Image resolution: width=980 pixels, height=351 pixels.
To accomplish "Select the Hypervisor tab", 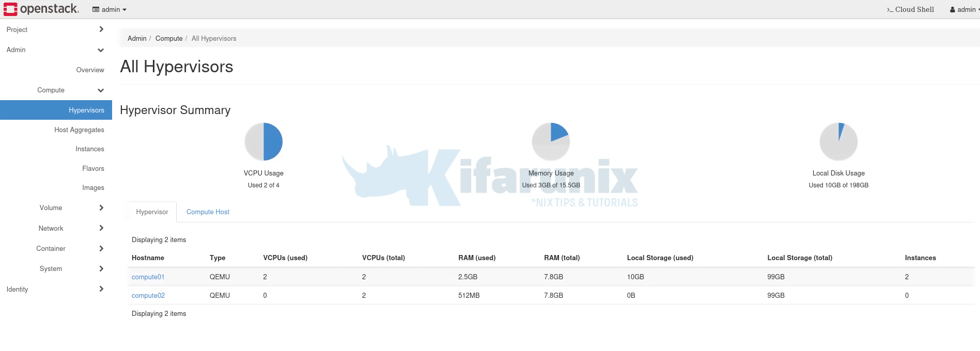I will [152, 212].
